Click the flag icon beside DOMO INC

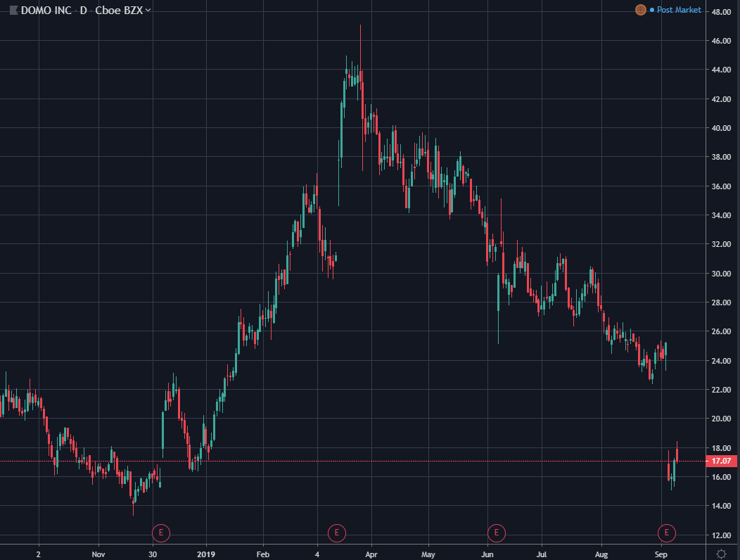tap(13, 10)
